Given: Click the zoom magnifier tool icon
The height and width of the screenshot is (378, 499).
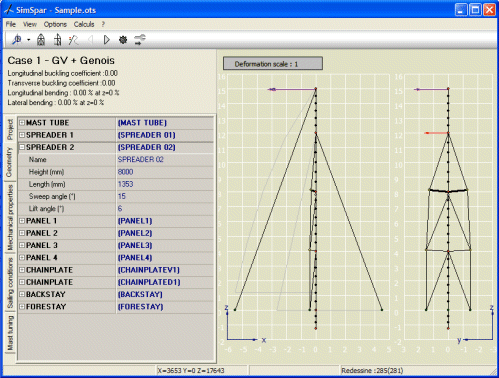Looking at the screenshot, I should pos(16,40).
